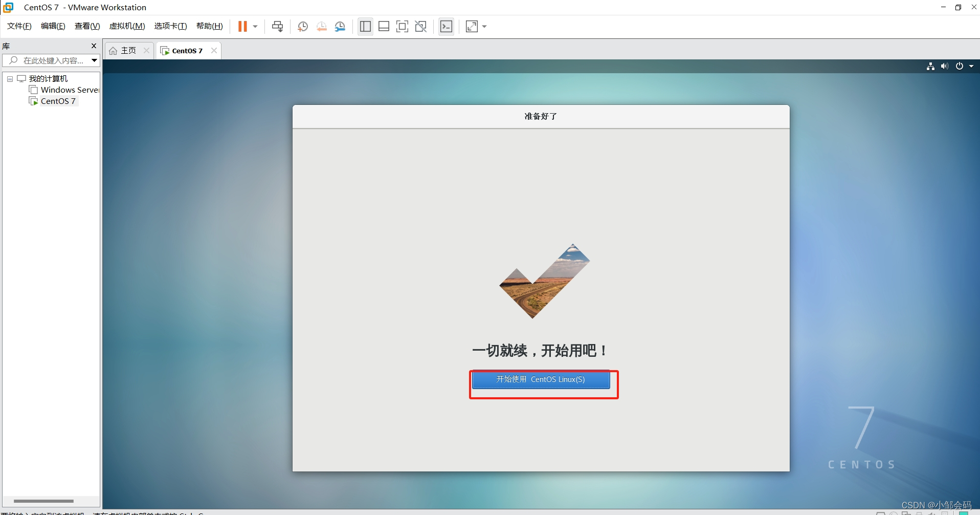The height and width of the screenshot is (515, 980).
Task: Click the library search input field
Action: [x=51, y=60]
